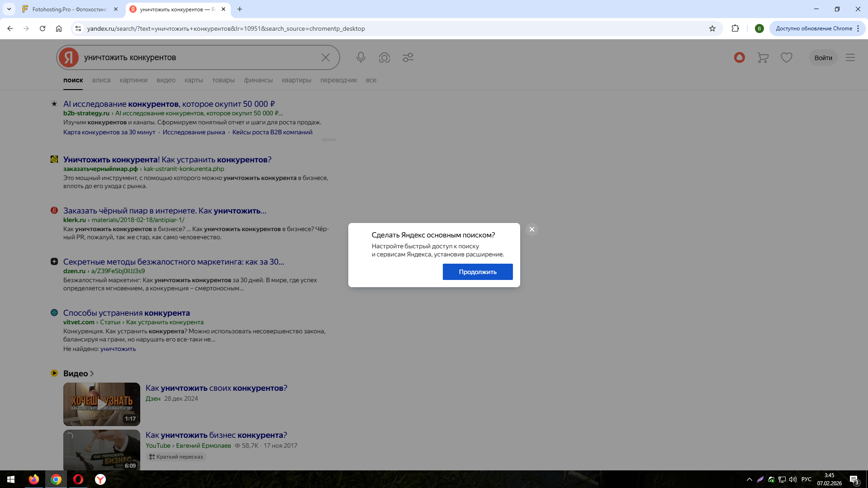
Task: Click the Продолжить button
Action: [x=478, y=272]
